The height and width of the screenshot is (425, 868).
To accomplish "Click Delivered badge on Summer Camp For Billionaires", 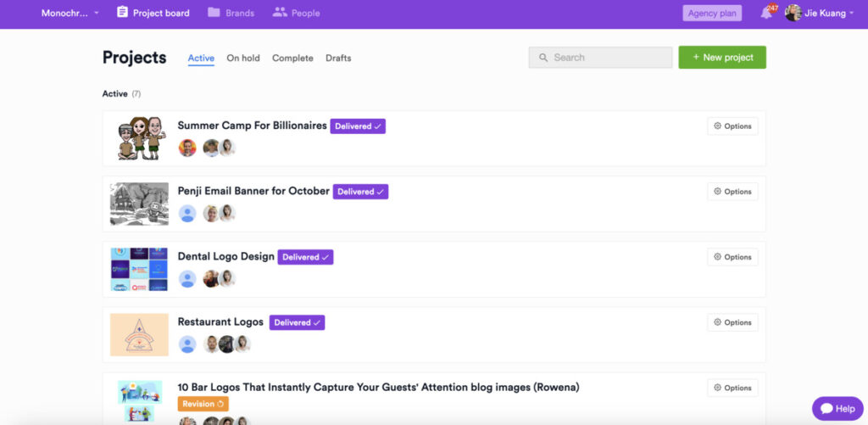I will 359,126.
